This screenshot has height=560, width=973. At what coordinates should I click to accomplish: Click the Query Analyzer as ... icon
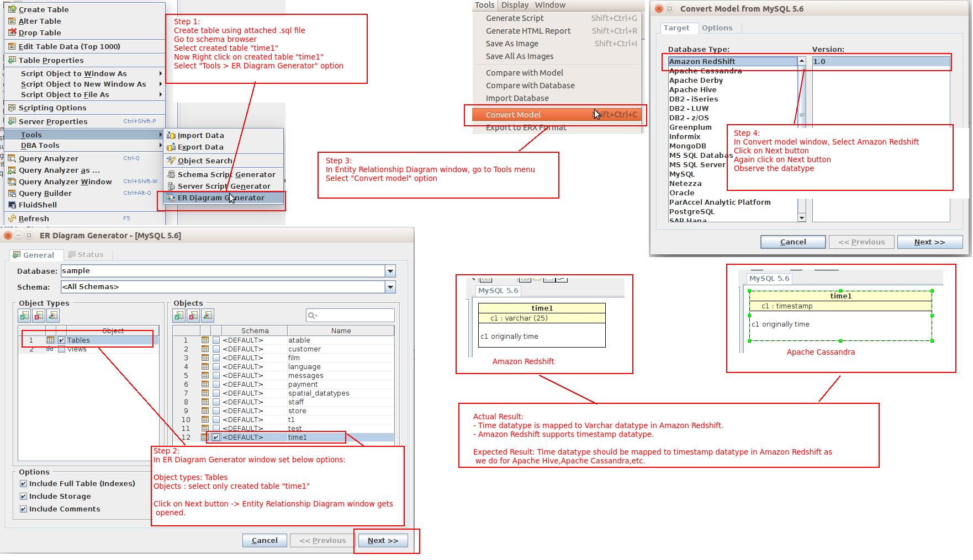click(x=12, y=170)
